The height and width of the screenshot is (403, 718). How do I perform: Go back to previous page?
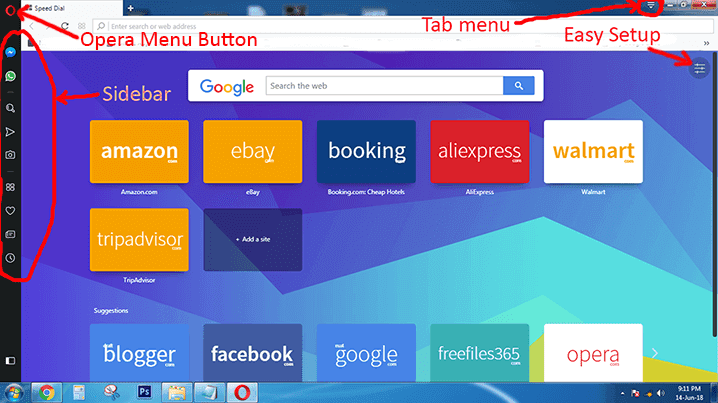coord(32,26)
